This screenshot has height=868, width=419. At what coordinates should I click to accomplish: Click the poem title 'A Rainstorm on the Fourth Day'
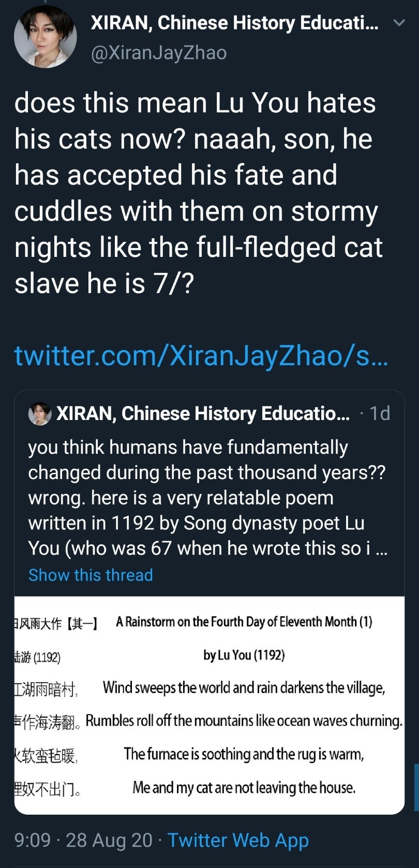pos(244,621)
